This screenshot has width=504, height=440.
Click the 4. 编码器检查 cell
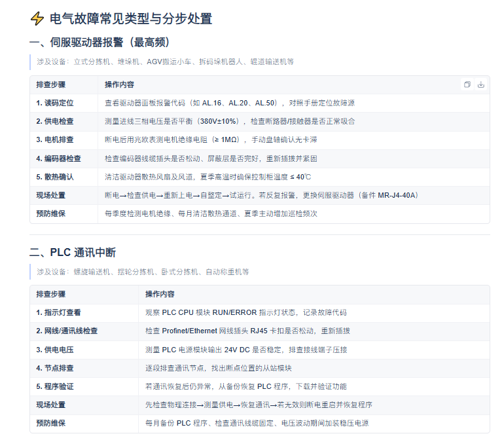pyautogui.click(x=64, y=158)
